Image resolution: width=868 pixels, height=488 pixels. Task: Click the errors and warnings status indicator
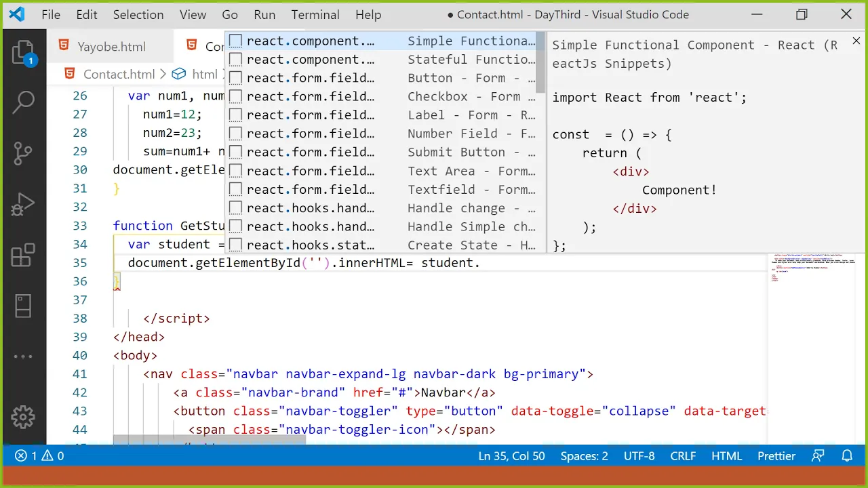[39, 456]
